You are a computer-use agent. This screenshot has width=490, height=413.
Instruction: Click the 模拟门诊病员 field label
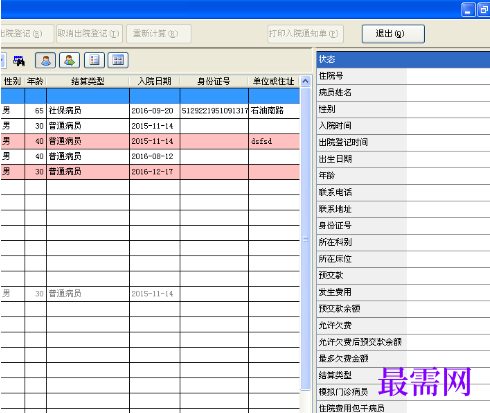tap(343, 392)
